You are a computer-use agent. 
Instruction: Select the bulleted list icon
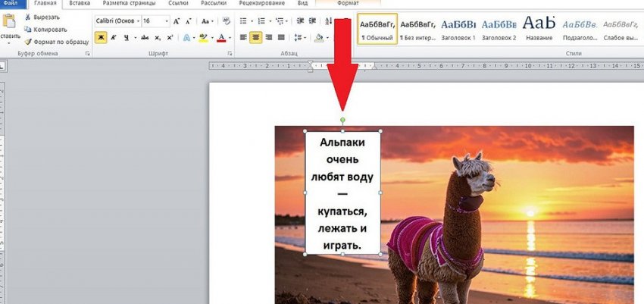click(x=243, y=21)
